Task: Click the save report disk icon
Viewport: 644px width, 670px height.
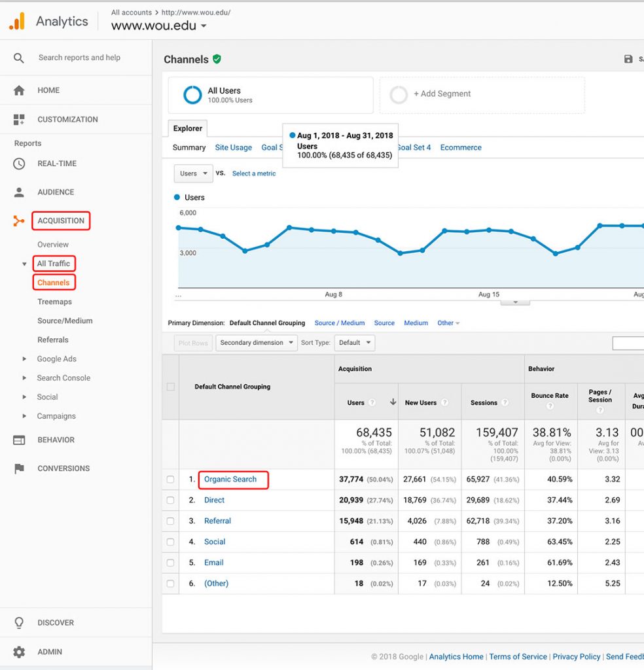Action: (x=628, y=59)
